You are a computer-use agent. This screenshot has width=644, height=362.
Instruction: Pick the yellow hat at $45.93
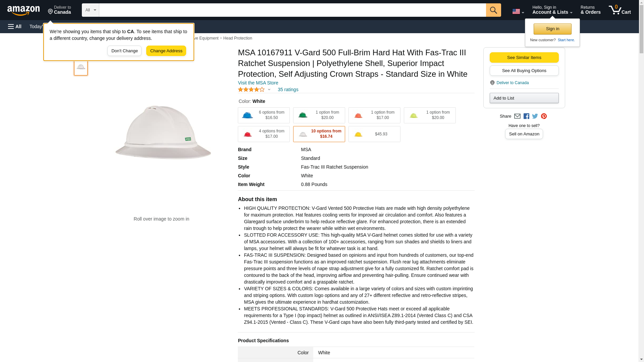coord(374,134)
